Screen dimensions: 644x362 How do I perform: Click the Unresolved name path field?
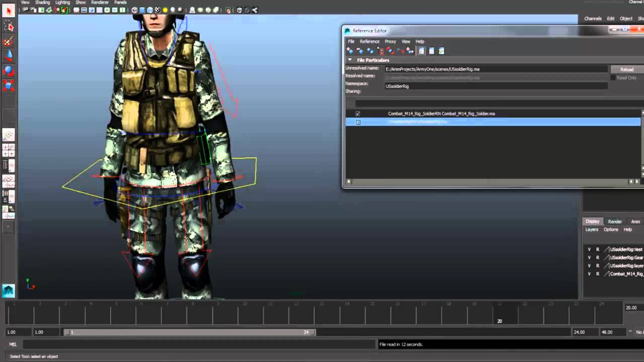coord(496,69)
